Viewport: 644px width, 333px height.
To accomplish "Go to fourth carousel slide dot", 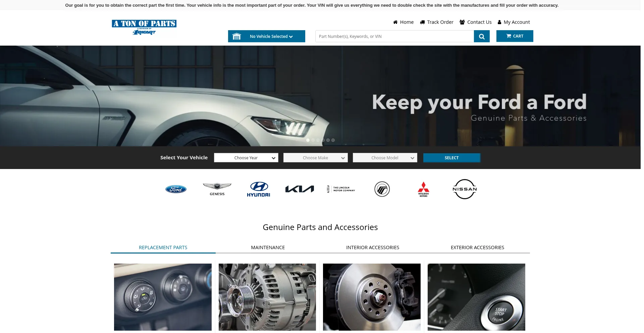I will [x=323, y=140].
